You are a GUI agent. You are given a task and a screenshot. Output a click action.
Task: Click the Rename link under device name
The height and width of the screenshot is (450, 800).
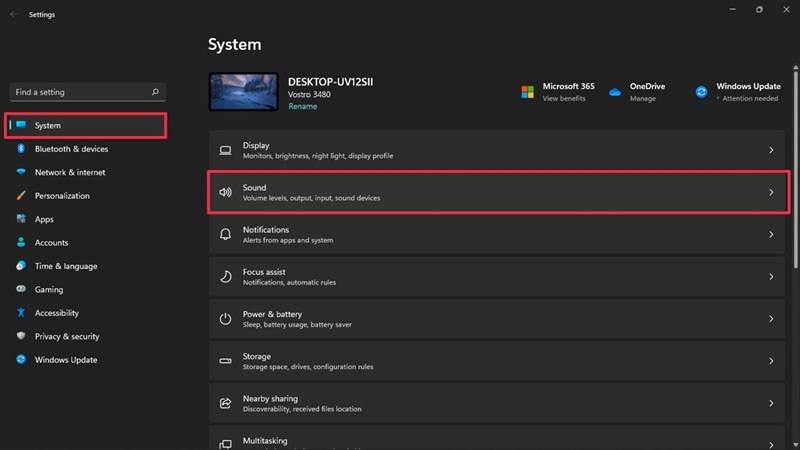point(302,106)
